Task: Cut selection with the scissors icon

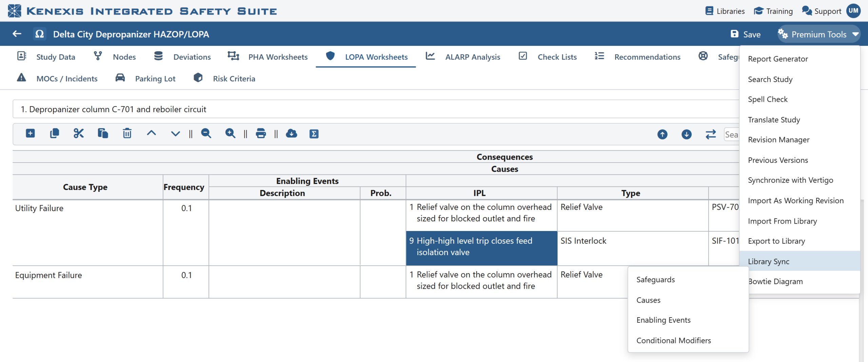Action: tap(79, 133)
